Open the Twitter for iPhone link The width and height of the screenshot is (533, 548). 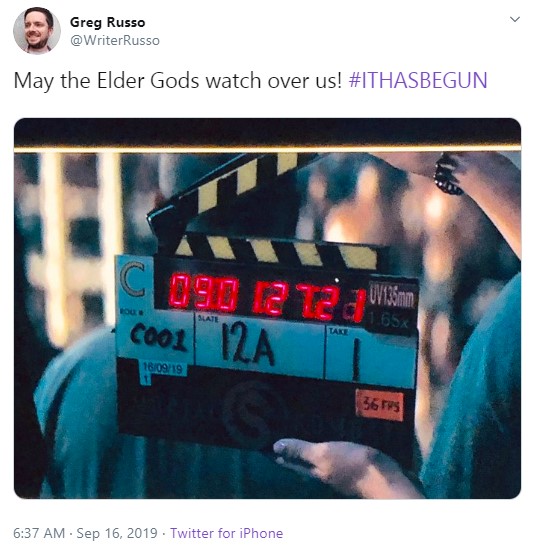pyautogui.click(x=226, y=533)
